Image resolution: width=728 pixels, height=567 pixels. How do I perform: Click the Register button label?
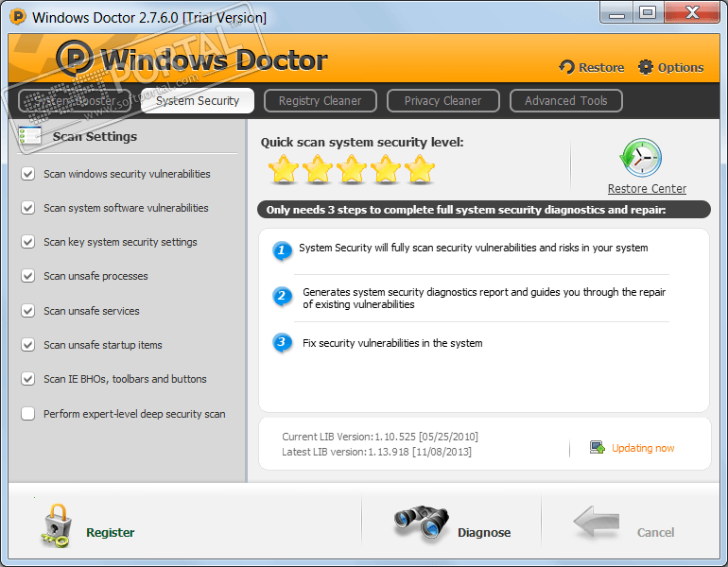pyautogui.click(x=111, y=533)
